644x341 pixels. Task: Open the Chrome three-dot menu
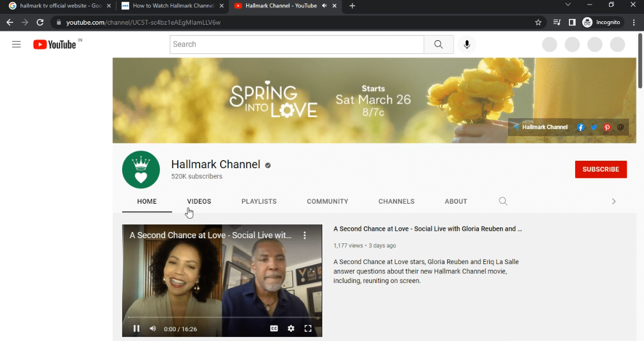pyautogui.click(x=634, y=22)
